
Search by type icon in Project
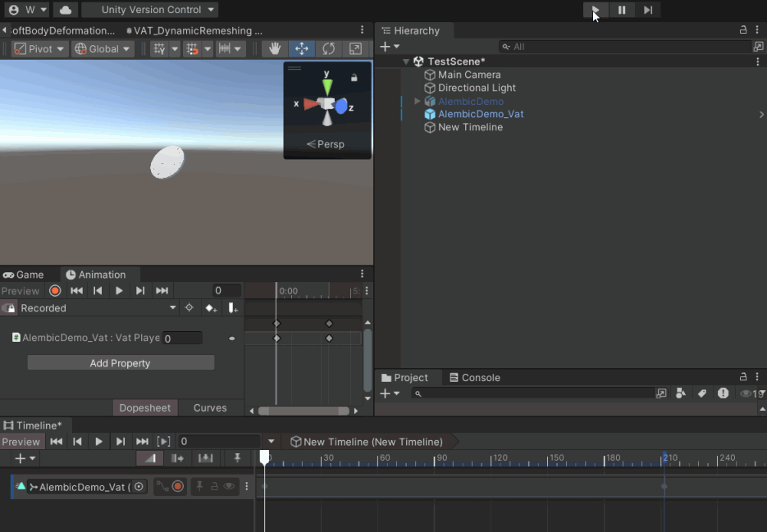click(x=680, y=393)
